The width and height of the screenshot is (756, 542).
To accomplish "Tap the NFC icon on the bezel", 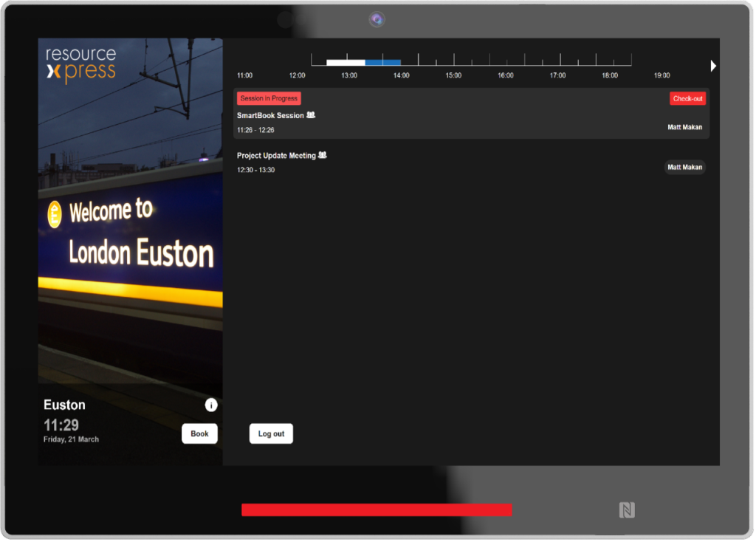I will click(x=627, y=510).
